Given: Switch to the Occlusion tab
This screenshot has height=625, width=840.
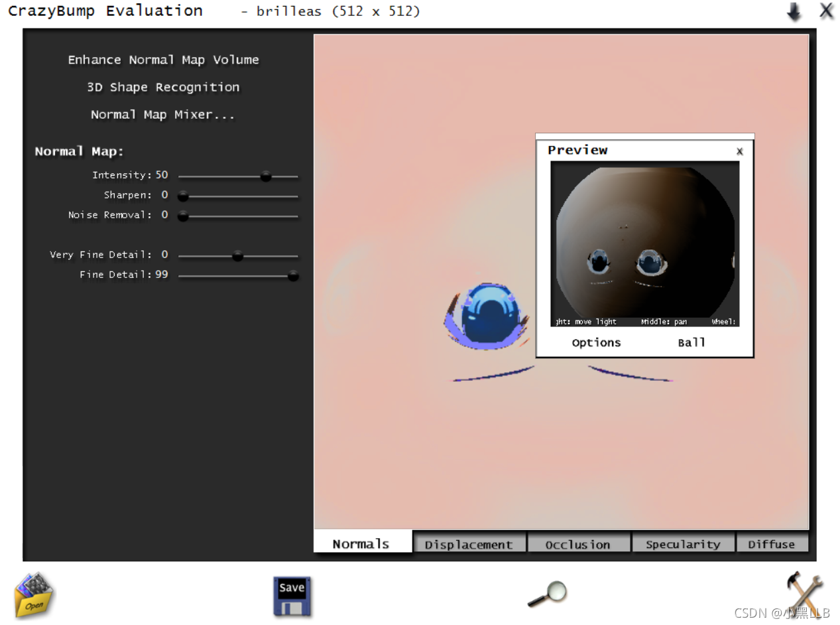Looking at the screenshot, I should tap(578, 544).
